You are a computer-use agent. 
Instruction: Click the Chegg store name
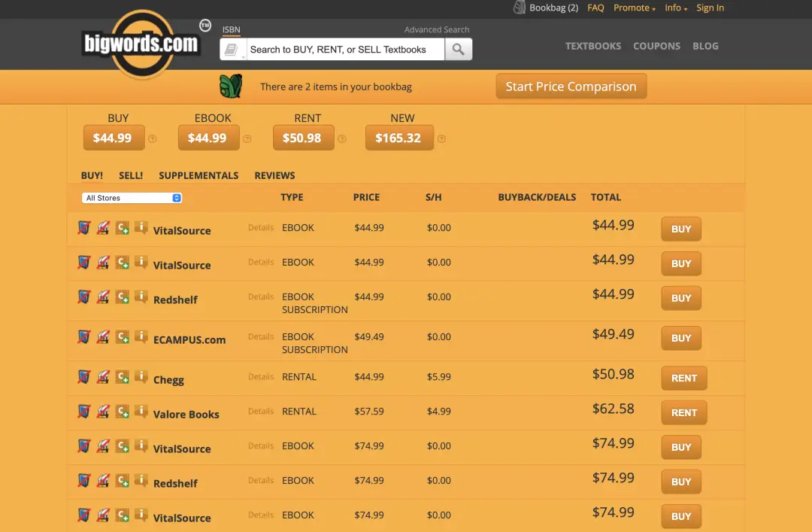click(x=168, y=380)
